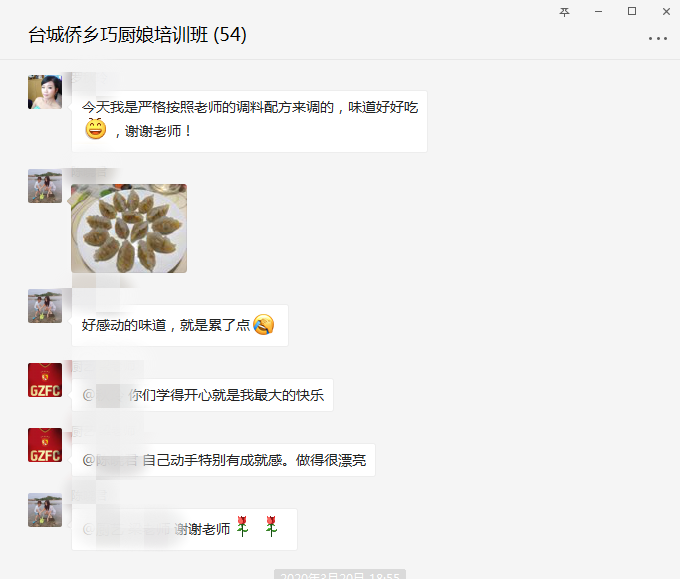Select message 今天我是严格按照老师的调料配方来调的
Viewport: 680px width, 579px height.
(x=249, y=121)
